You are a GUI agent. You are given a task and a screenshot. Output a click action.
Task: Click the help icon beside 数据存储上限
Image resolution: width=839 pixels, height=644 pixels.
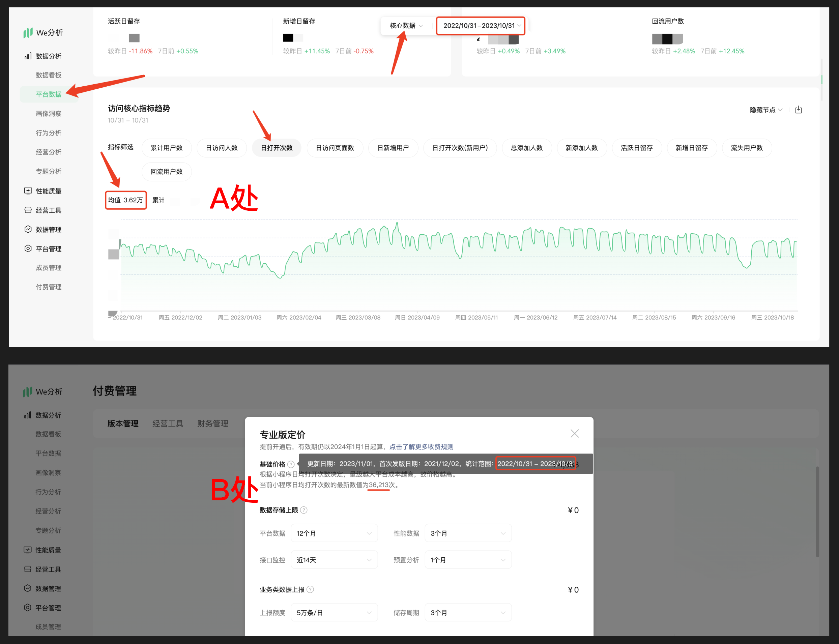coord(304,510)
